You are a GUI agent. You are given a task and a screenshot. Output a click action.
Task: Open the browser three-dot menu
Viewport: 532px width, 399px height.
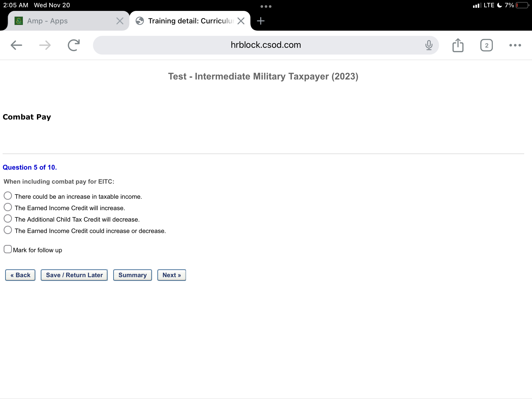pos(515,45)
